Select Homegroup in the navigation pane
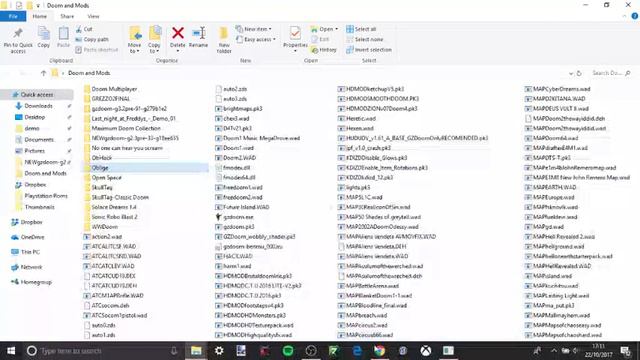 pyautogui.click(x=36, y=282)
